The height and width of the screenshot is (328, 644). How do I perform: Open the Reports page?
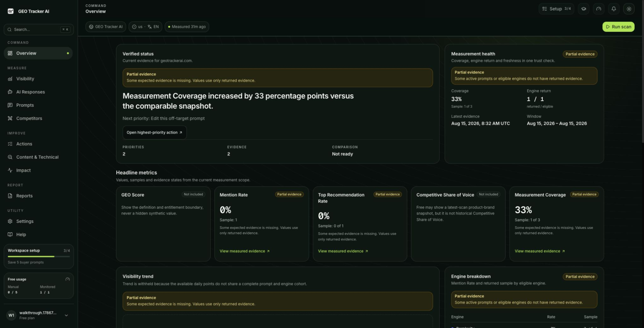click(38, 196)
